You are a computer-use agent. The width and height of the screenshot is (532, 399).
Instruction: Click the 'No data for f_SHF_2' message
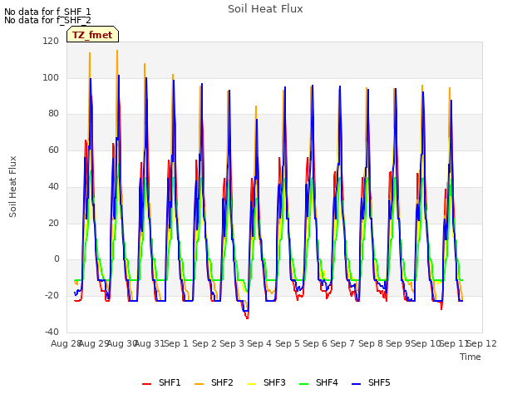pyautogui.click(x=47, y=20)
